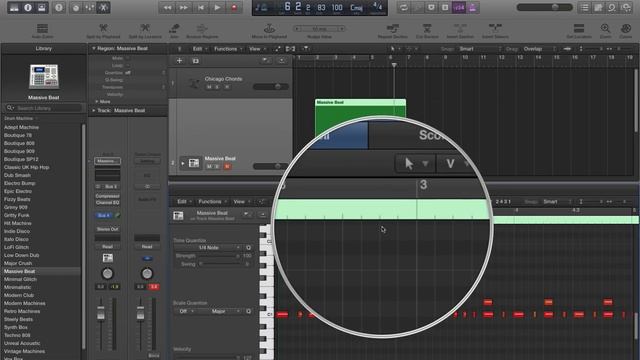Click Bounce Regions toolbar icon
Screen dimensions: 640x360
(202, 30)
